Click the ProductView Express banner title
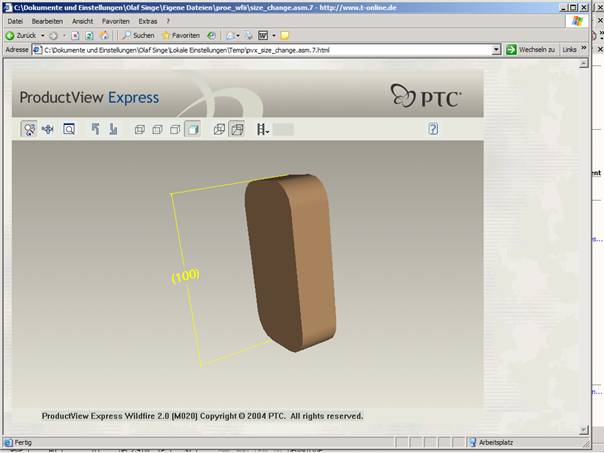Screen dimensions: 604x453 (x=89, y=97)
